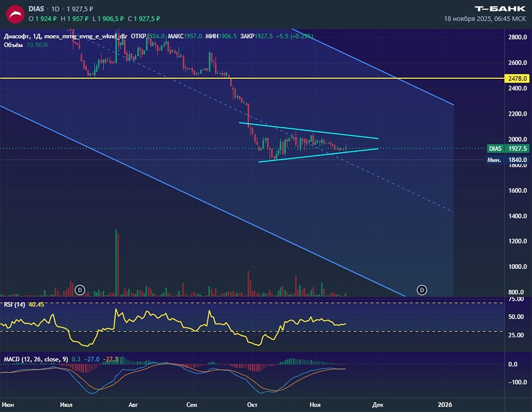Click the green DIAS 1927.5 current price label

coord(508,149)
